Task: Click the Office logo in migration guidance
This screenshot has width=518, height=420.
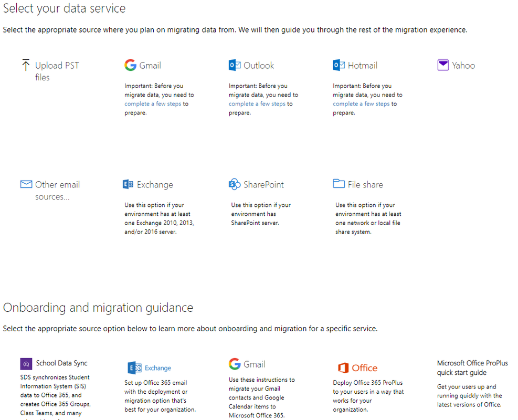Action: pyautogui.click(x=344, y=368)
